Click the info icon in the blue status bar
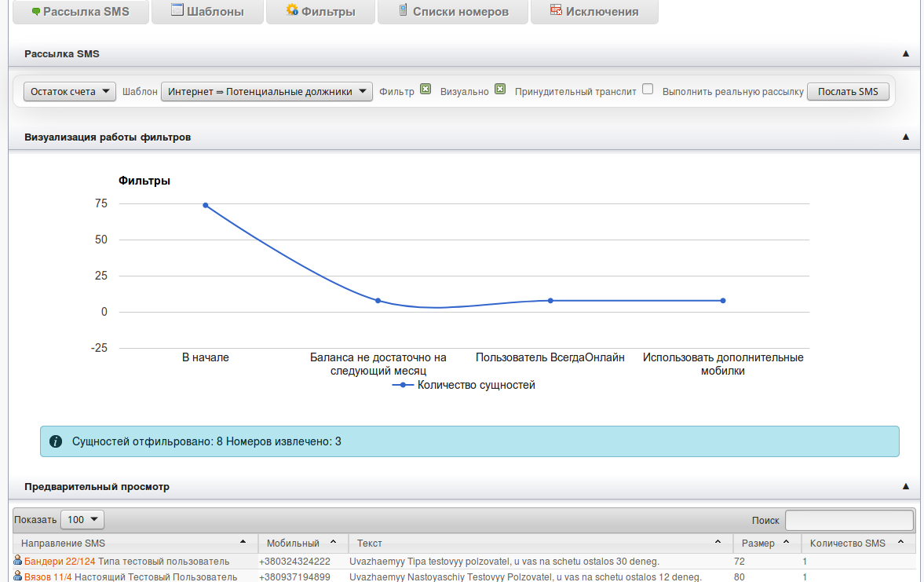 point(56,441)
